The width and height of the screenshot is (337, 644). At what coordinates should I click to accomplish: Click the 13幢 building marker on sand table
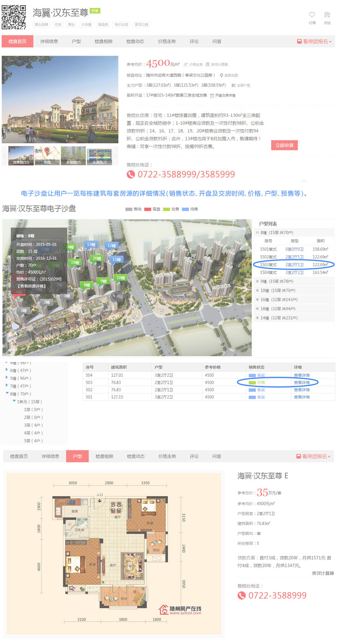coord(91,245)
